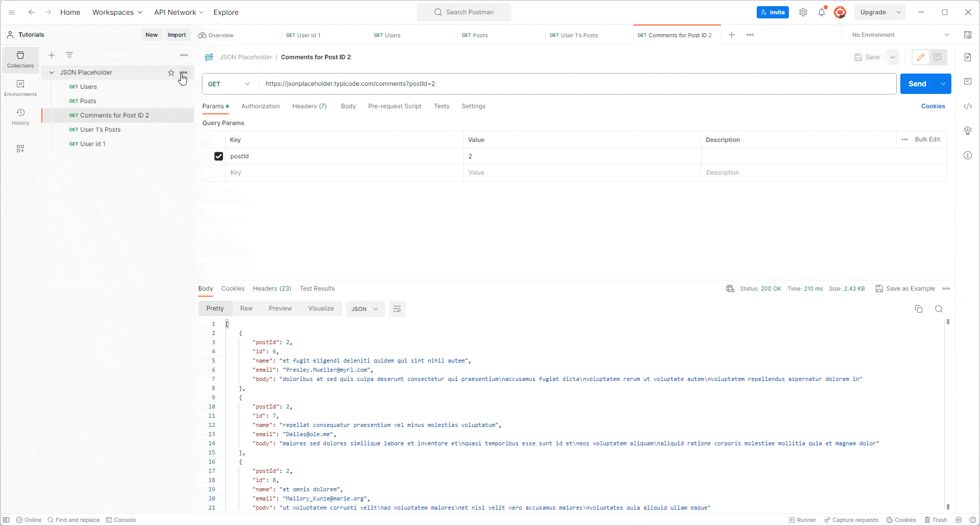Create a new collection with plus icon
The height and width of the screenshot is (526, 980).
pos(52,55)
